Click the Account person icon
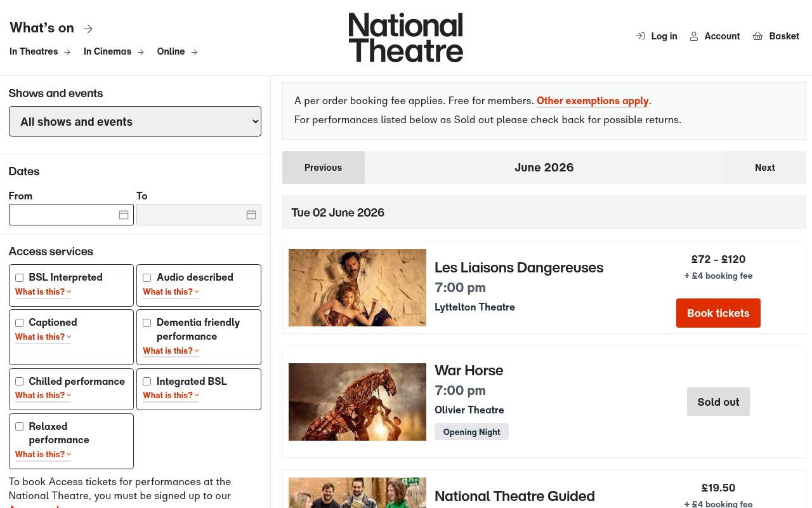This screenshot has width=812, height=508. [x=694, y=36]
